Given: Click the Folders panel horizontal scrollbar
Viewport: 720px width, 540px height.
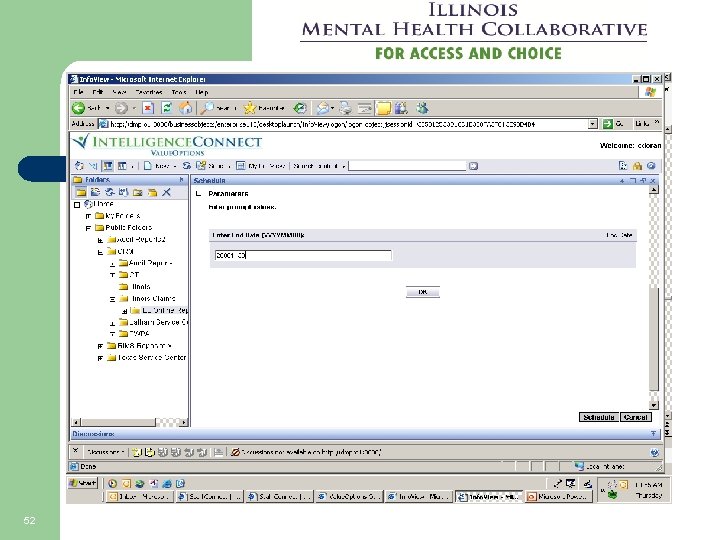Looking at the screenshot, I should pyautogui.click(x=130, y=422).
